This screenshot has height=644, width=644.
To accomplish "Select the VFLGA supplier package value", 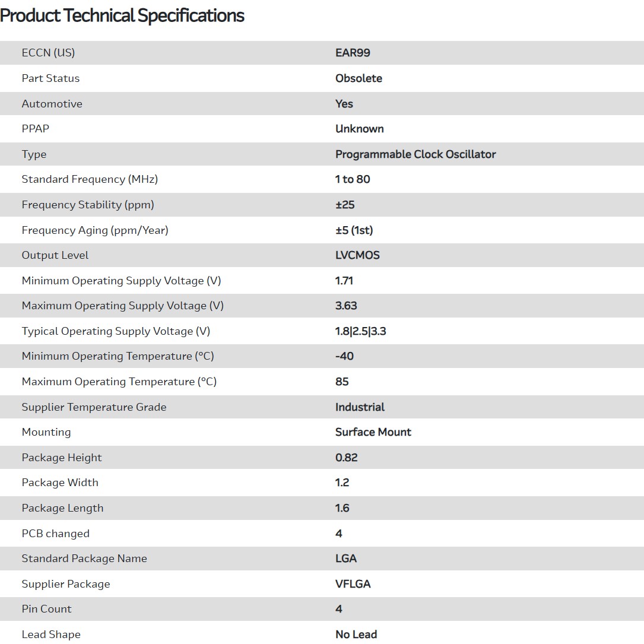I will coord(353,584).
